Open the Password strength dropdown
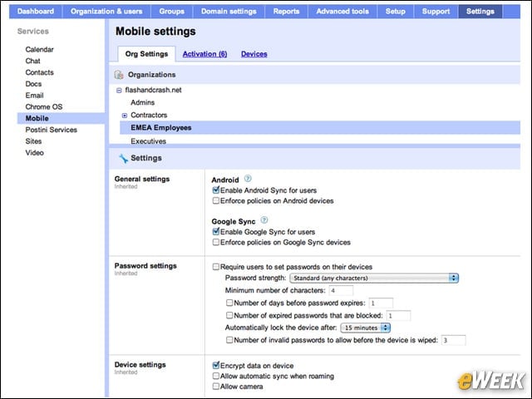Image resolution: width=532 pixels, height=399 pixels. (x=374, y=278)
